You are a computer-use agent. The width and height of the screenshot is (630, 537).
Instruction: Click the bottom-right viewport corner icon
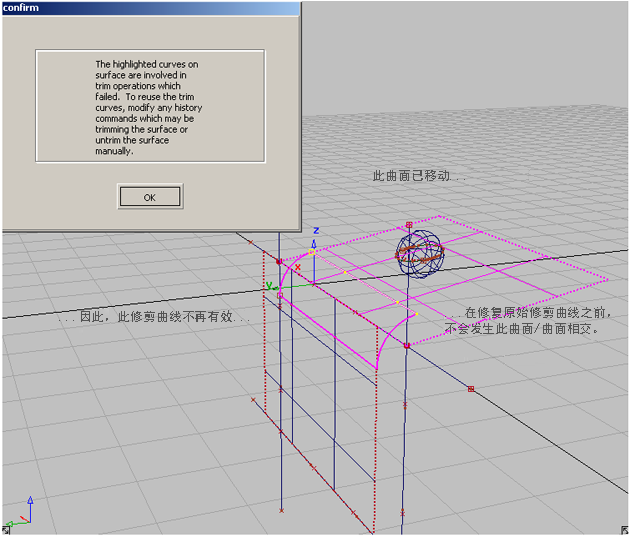624,531
